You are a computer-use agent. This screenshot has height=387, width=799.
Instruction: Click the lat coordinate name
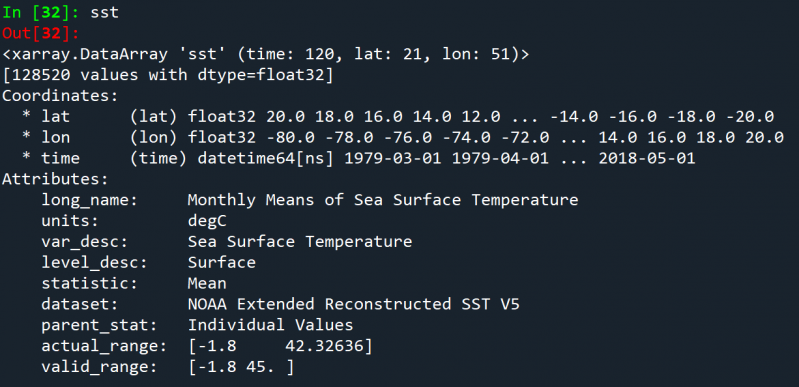pyautogui.click(x=56, y=117)
